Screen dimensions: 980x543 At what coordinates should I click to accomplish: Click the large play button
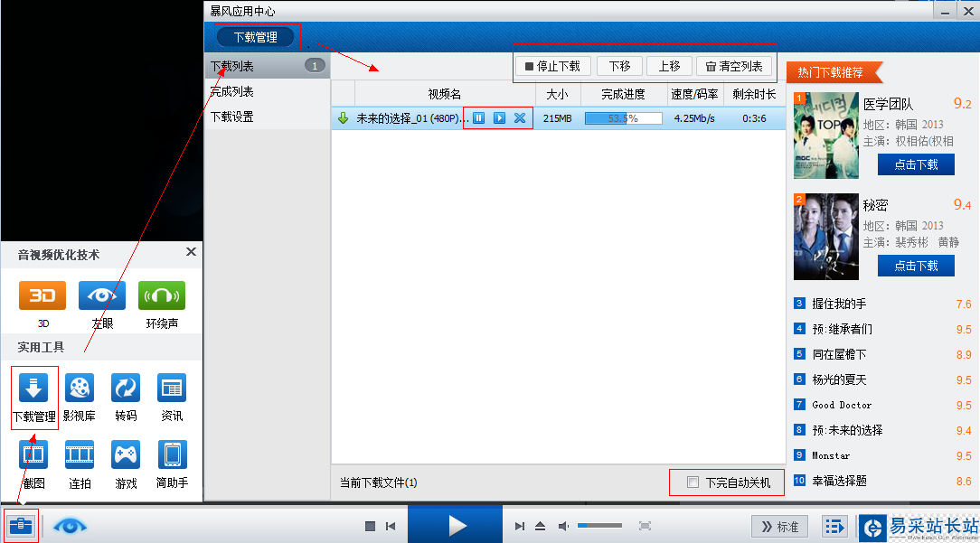[x=455, y=525]
